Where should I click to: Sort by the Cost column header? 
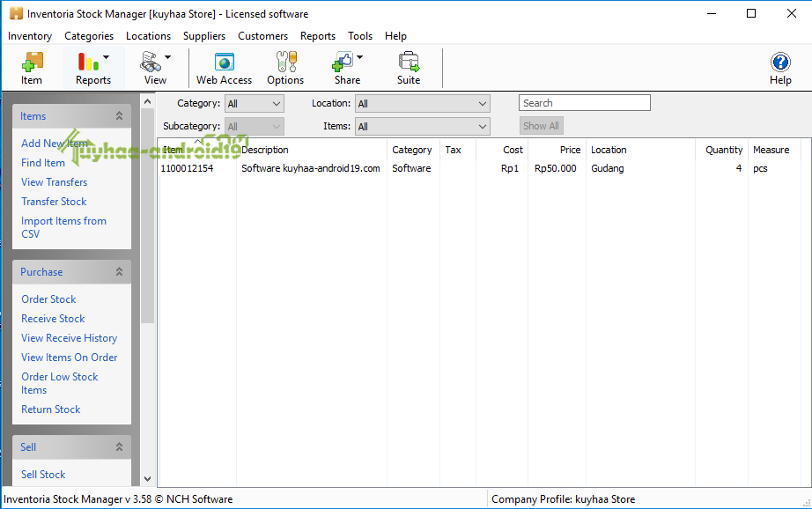502,150
